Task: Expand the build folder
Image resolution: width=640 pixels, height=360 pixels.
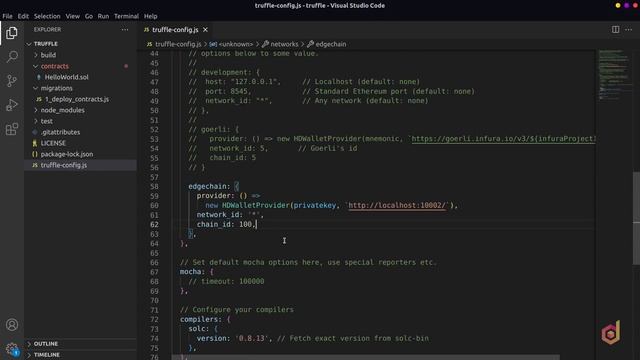Action: (x=36, y=55)
